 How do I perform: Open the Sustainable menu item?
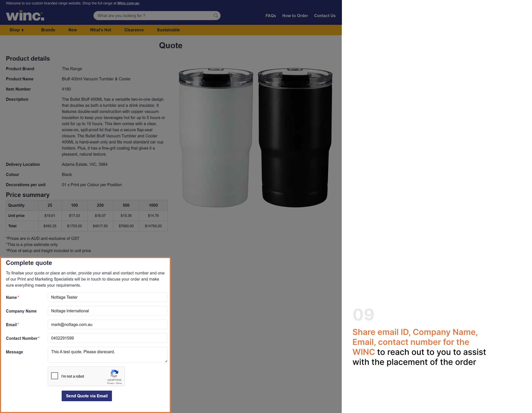click(168, 30)
